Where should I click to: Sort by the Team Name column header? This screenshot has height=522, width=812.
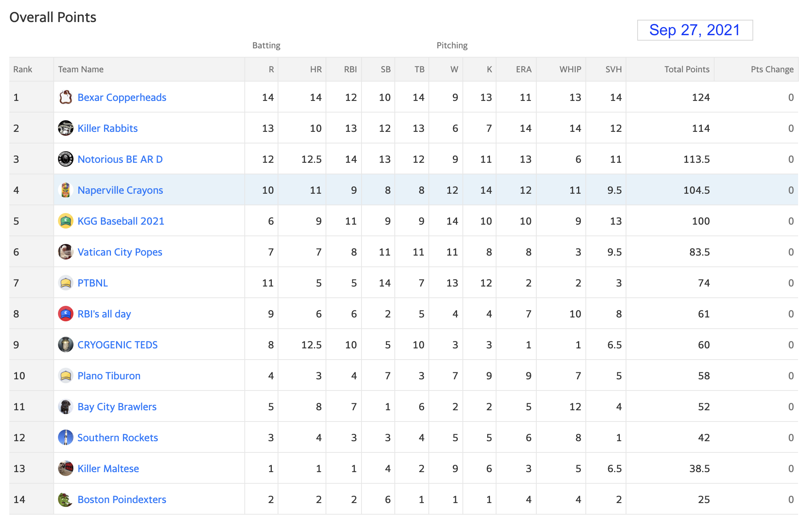coord(81,69)
